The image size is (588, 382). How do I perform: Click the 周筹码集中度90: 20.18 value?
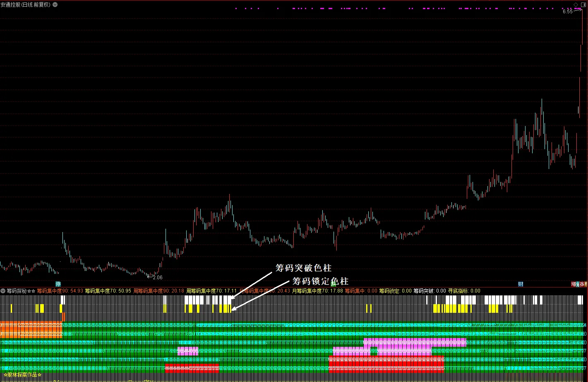(158, 291)
